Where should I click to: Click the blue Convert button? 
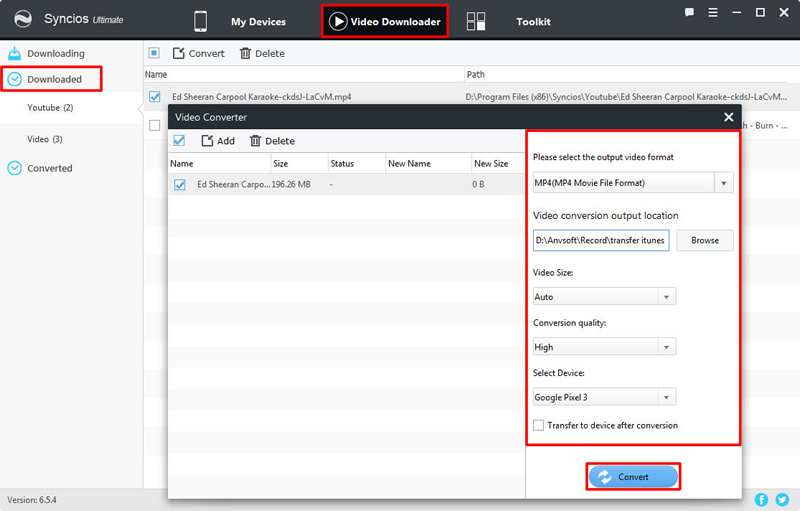633,477
